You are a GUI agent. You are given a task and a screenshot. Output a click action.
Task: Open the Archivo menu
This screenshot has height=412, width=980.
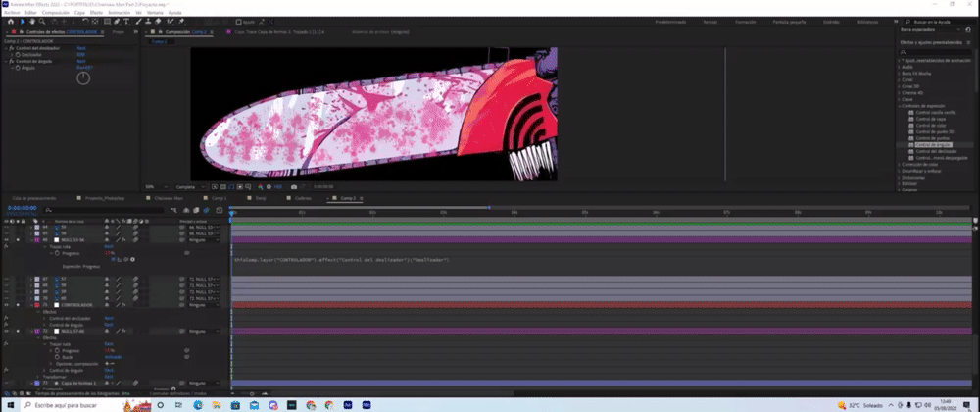[x=11, y=13]
